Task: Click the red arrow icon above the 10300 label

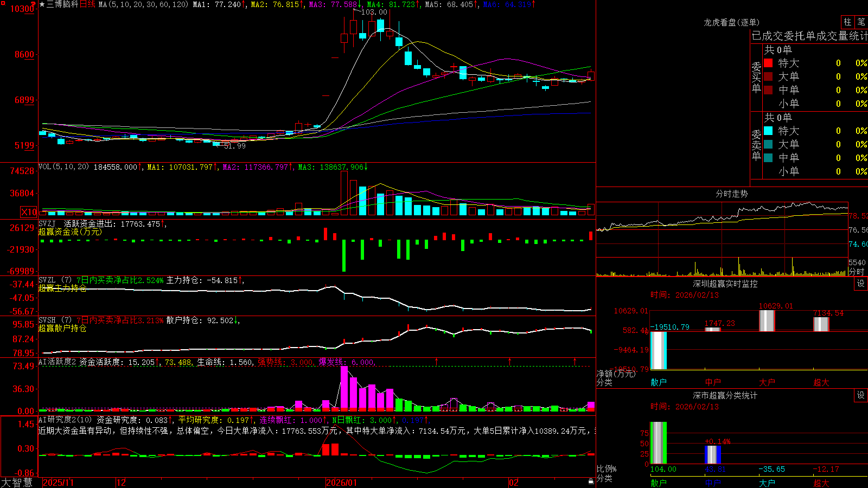Action: point(34,3)
